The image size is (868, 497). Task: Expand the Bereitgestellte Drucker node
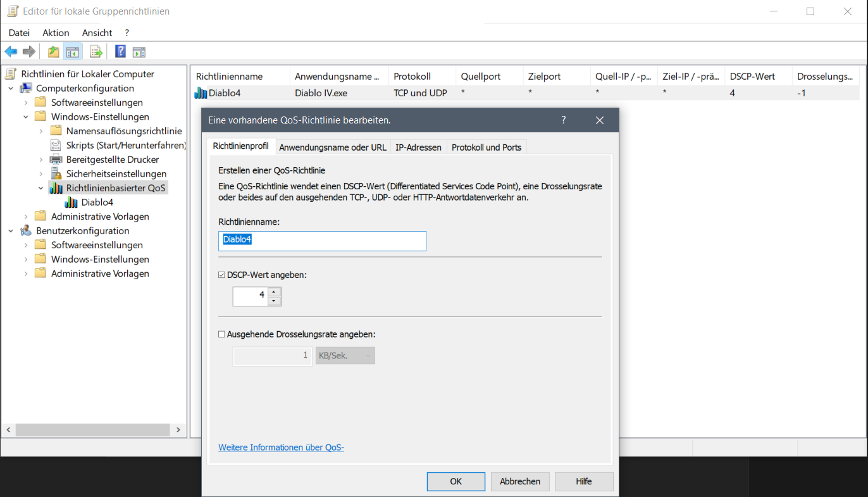[x=41, y=160]
